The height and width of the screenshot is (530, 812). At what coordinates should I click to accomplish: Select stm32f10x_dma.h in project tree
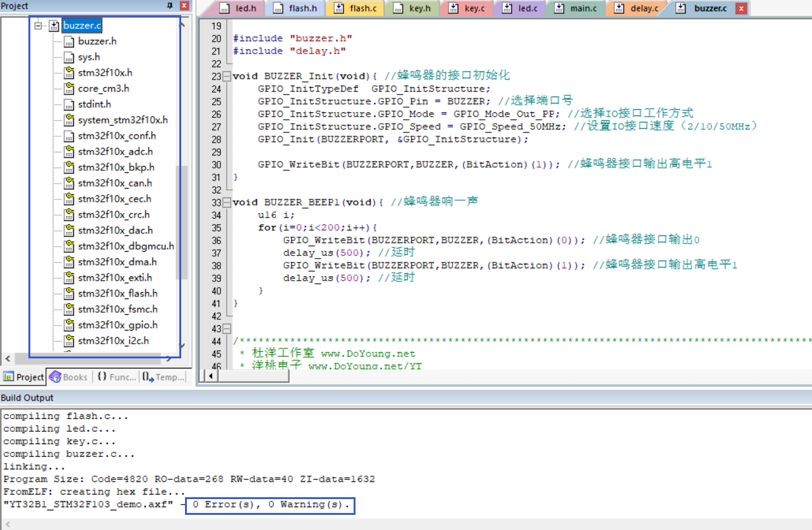(117, 262)
